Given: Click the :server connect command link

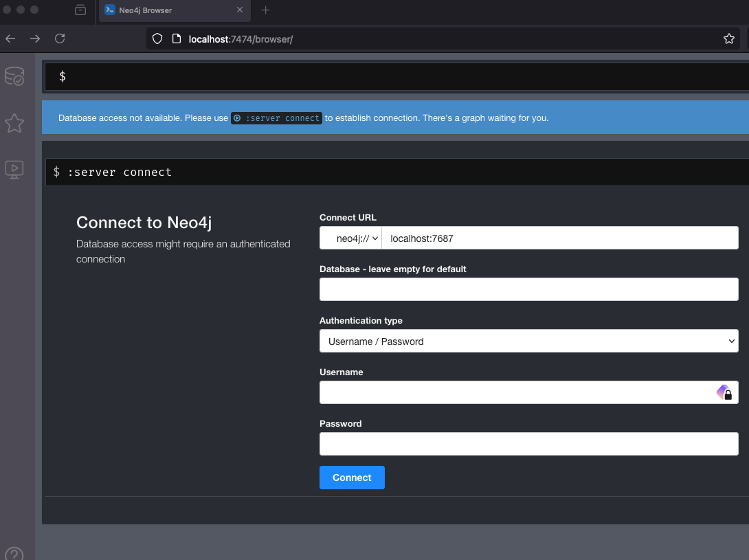Looking at the screenshot, I should pos(276,118).
